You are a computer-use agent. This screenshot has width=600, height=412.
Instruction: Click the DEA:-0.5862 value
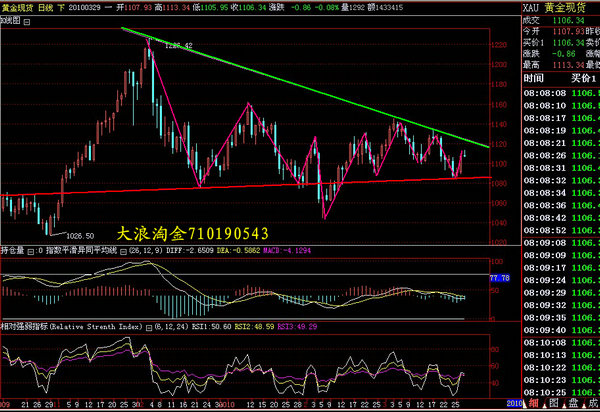tap(238, 251)
